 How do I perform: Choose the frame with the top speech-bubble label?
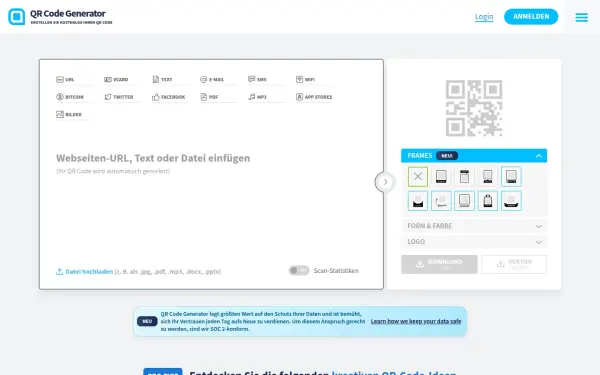tap(464, 177)
